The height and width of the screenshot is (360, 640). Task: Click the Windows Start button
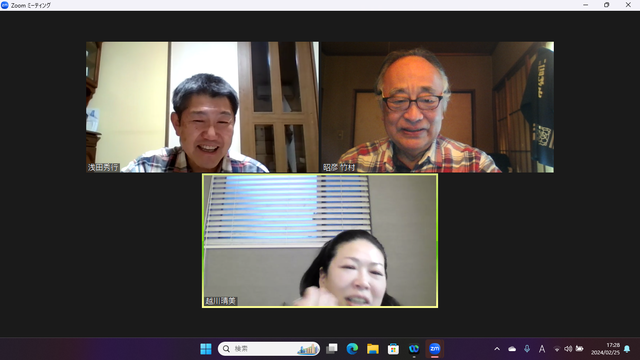click(x=206, y=349)
